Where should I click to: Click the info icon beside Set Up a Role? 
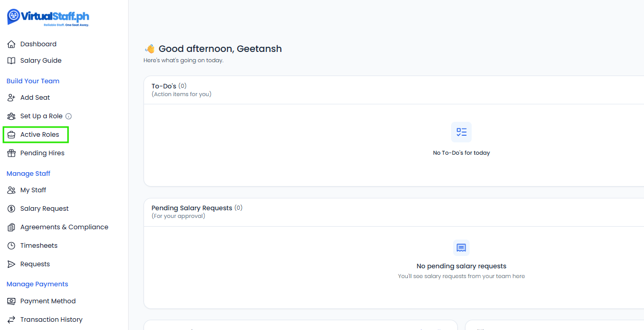[x=68, y=116]
